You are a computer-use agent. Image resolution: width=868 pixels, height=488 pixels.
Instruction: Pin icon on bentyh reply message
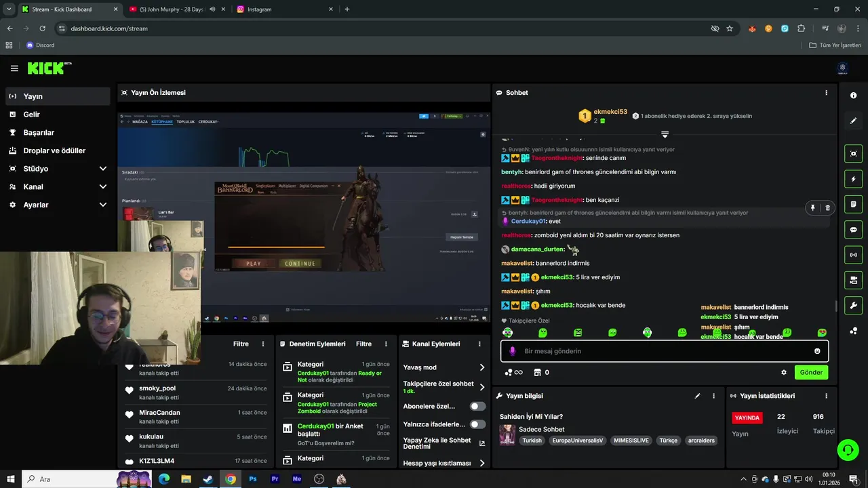pos(812,208)
